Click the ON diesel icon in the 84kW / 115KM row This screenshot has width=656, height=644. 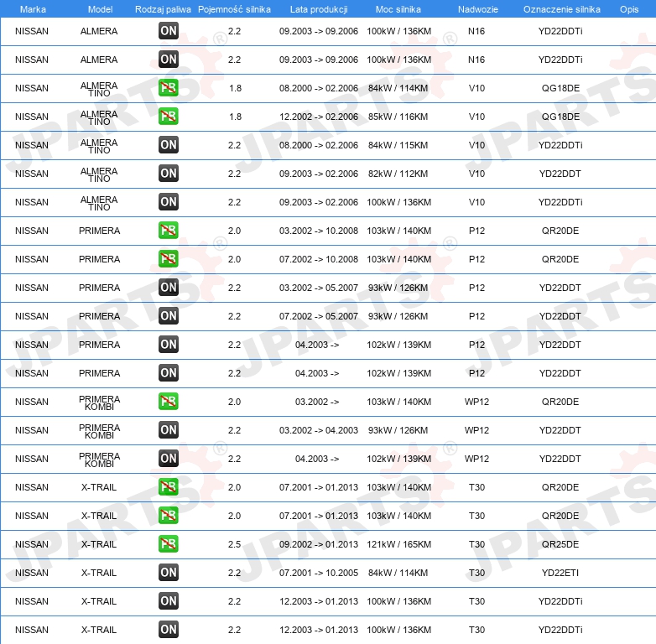click(x=168, y=145)
